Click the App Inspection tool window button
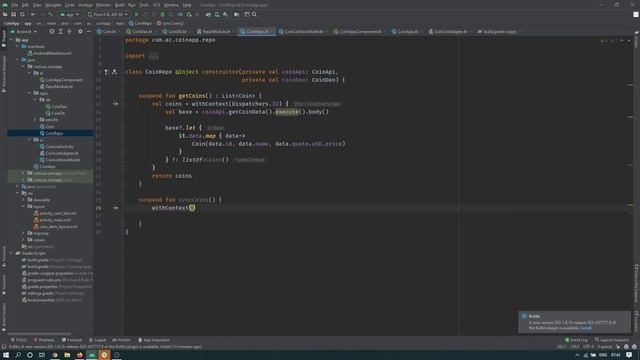 (154, 340)
